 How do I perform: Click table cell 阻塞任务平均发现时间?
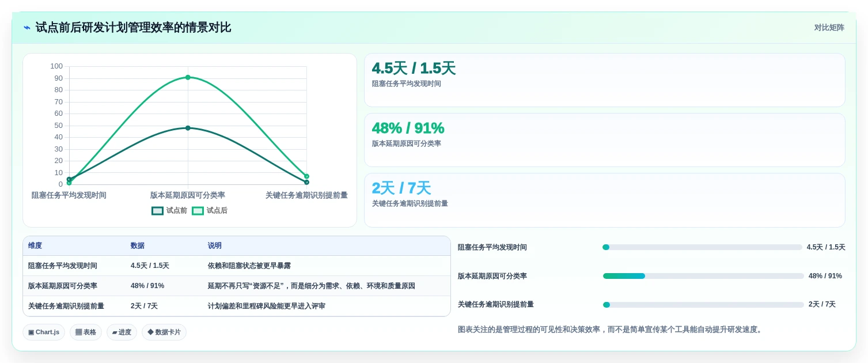click(63, 266)
